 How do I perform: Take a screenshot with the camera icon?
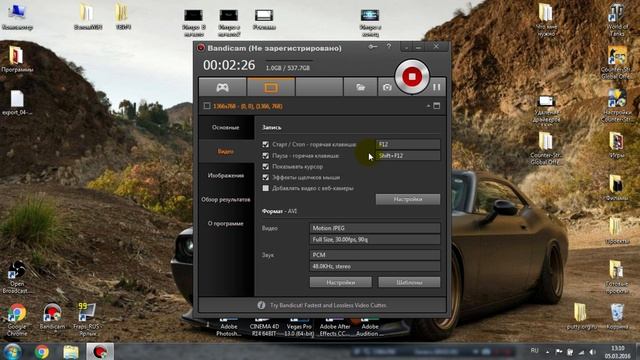point(387,87)
